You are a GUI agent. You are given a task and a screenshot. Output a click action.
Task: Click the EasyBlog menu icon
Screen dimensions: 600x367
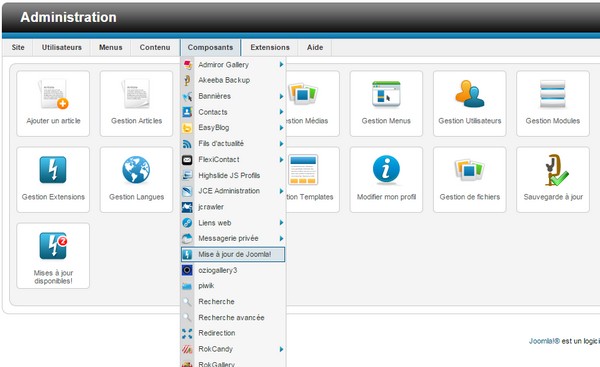point(187,128)
